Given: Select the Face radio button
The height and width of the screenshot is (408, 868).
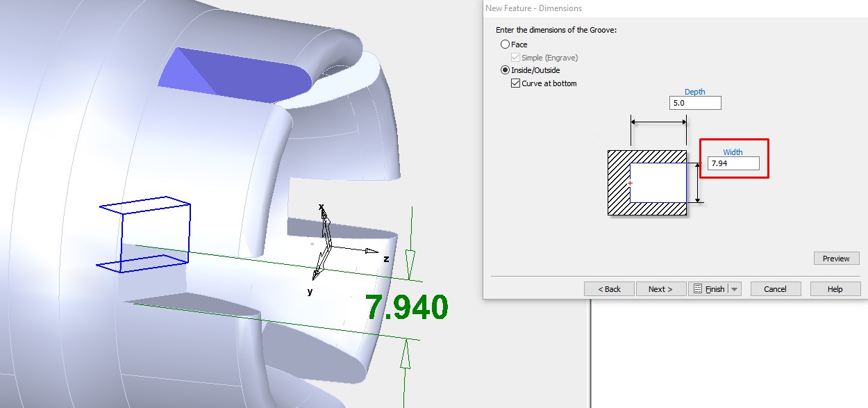Looking at the screenshot, I should [x=506, y=44].
